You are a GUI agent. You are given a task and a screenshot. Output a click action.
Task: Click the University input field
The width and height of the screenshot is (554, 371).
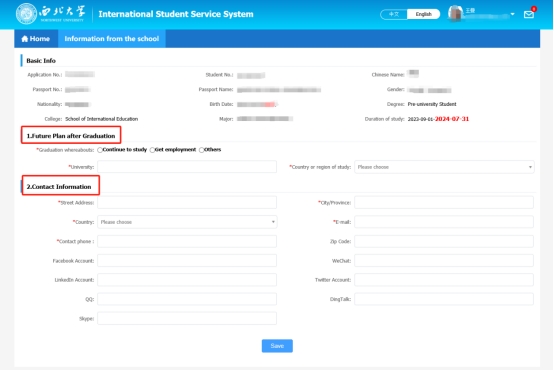click(x=187, y=167)
